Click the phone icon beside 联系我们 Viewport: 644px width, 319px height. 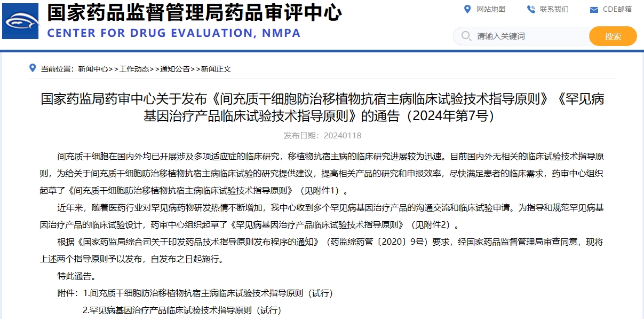(530, 9)
